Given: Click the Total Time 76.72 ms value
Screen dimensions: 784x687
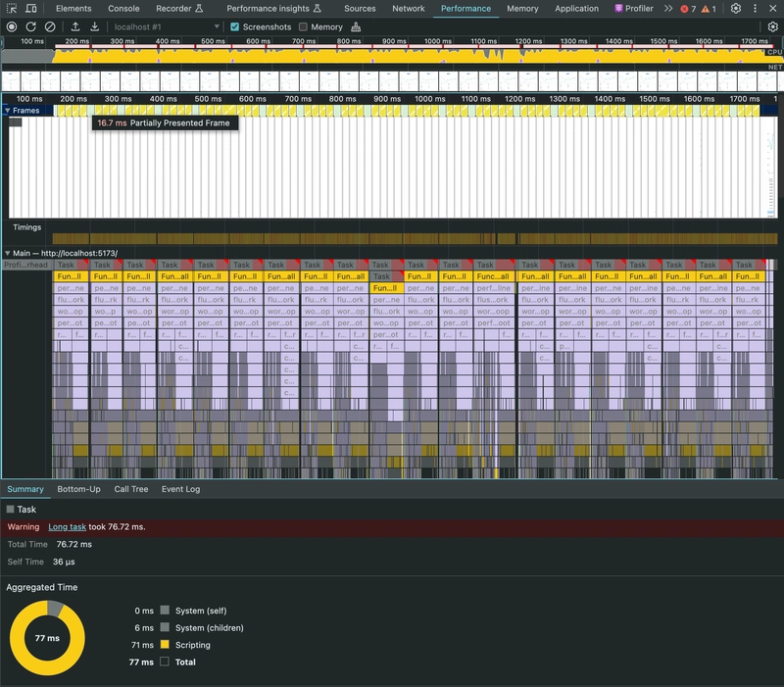Looking at the screenshot, I should pyautogui.click(x=74, y=545).
